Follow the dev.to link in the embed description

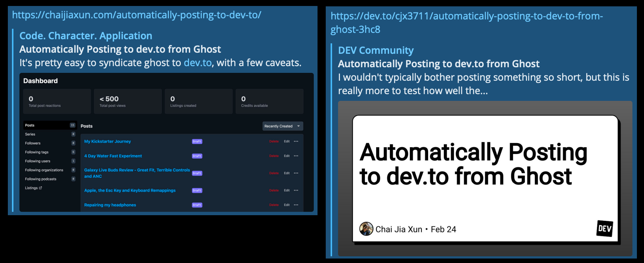click(198, 63)
